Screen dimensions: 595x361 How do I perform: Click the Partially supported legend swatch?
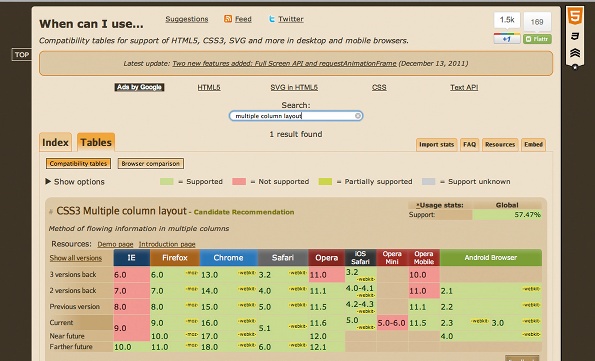[325, 181]
